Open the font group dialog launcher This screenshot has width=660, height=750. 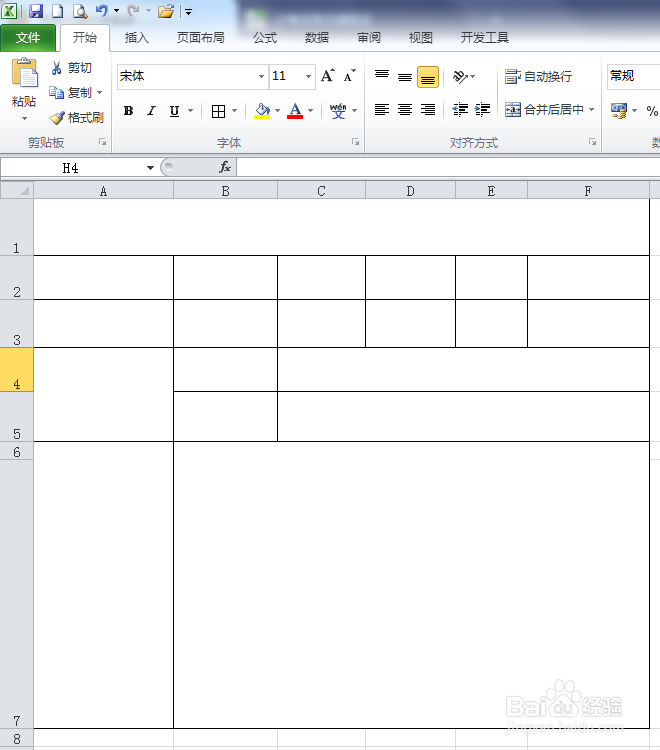(x=355, y=142)
